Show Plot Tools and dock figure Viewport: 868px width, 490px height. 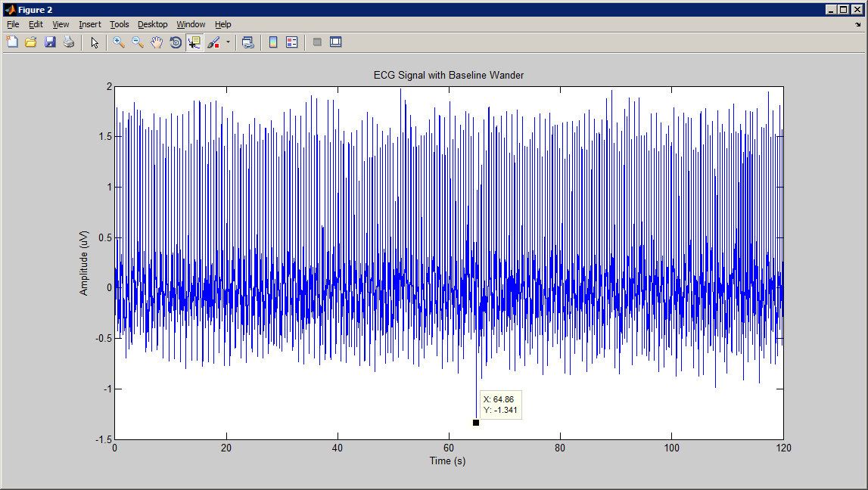[335, 42]
